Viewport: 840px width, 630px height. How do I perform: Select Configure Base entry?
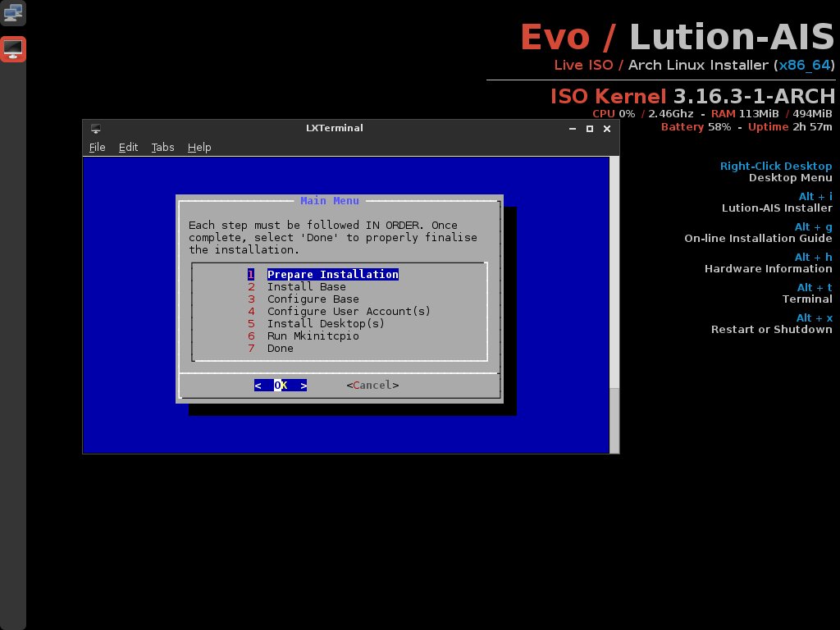(304, 299)
